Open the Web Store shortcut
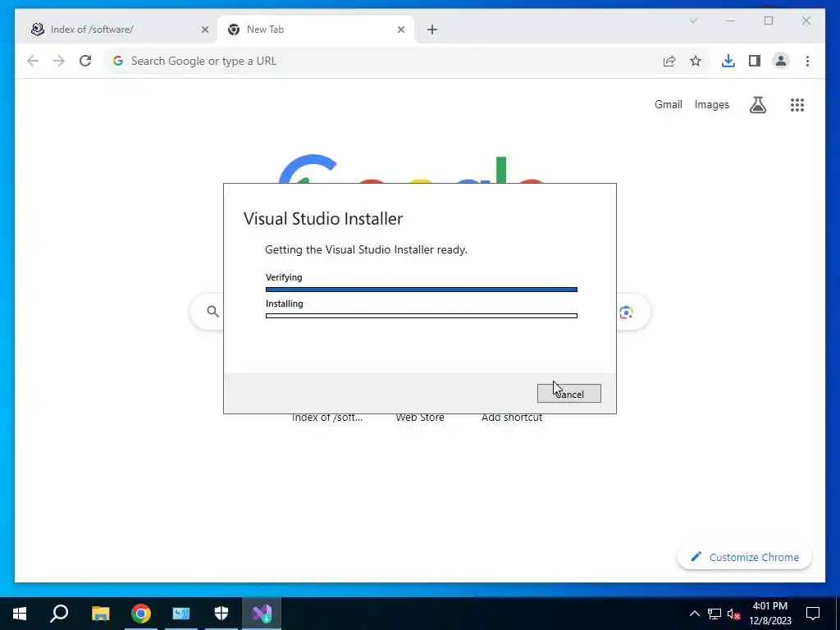This screenshot has height=630, width=840. pyautogui.click(x=420, y=418)
